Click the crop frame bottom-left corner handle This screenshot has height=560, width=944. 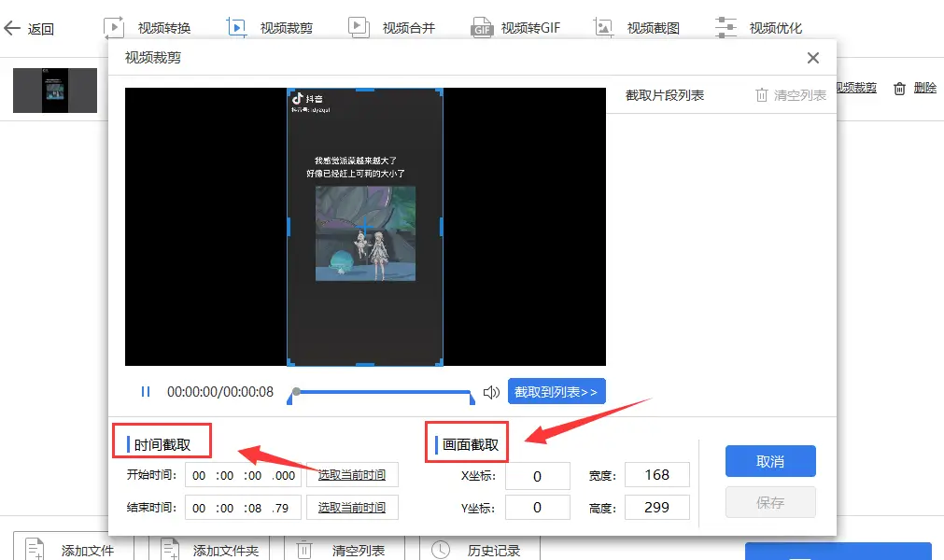tap(290, 362)
